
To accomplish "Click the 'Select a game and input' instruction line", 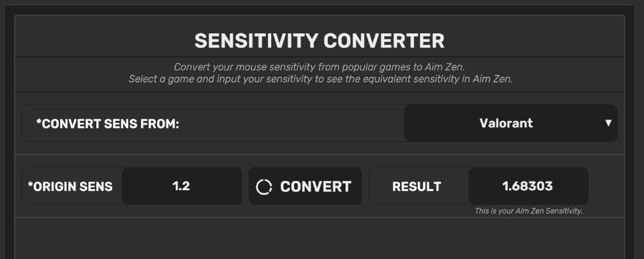I will (x=321, y=79).
